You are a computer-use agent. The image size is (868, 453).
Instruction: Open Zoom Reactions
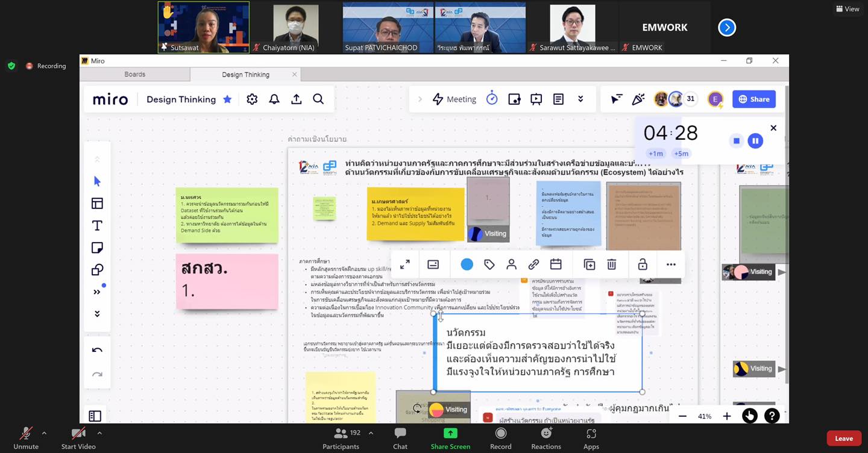(x=546, y=439)
